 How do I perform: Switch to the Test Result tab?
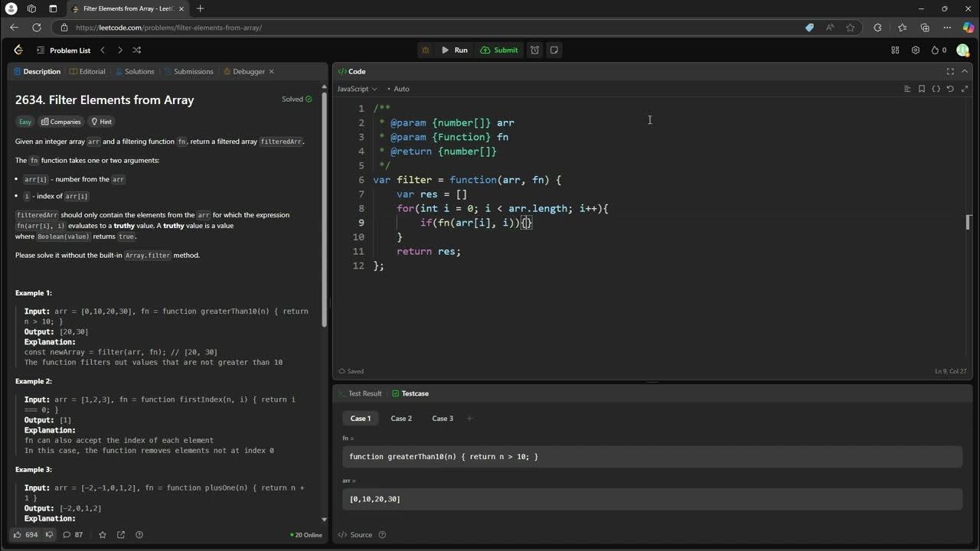[360, 393]
